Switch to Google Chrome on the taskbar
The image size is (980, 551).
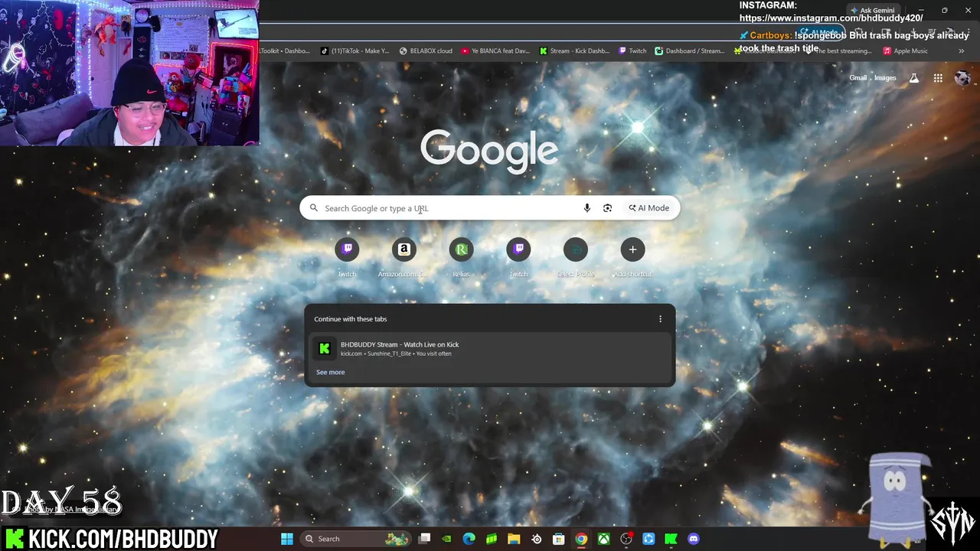(x=581, y=539)
